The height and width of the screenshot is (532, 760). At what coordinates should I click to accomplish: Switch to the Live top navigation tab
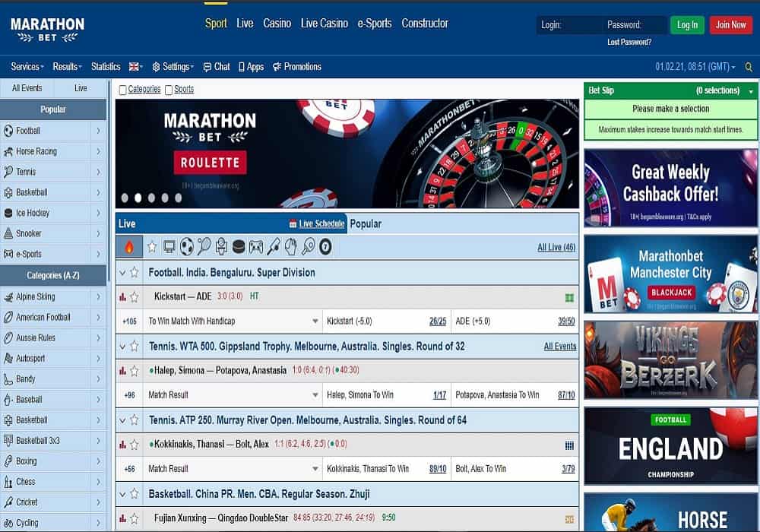[x=245, y=24]
